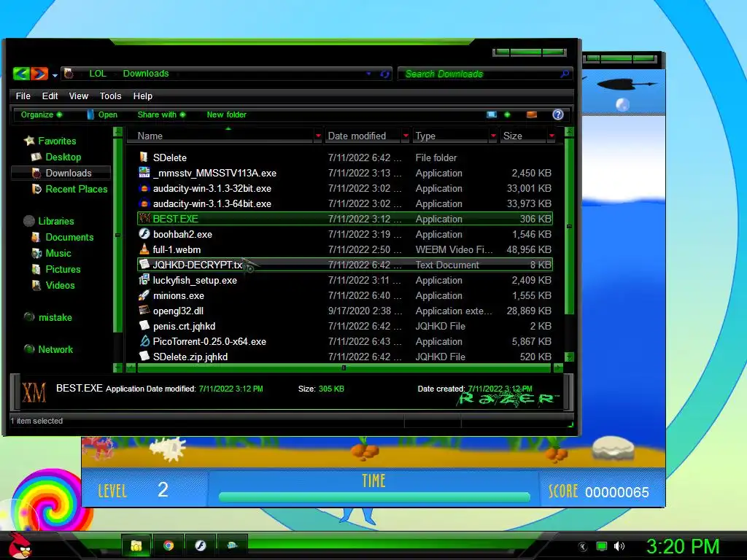747x560 pixels.
Task: Click the Videos library icon
Action: (x=36, y=285)
